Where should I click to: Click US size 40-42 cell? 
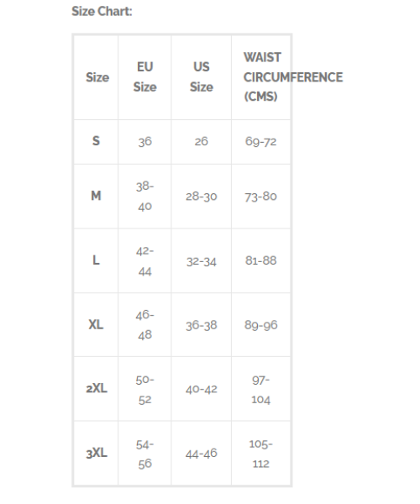[202, 389]
